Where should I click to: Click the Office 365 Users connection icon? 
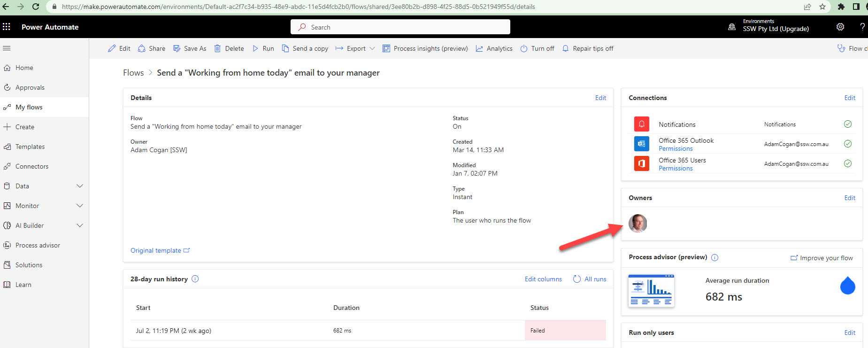(x=641, y=163)
